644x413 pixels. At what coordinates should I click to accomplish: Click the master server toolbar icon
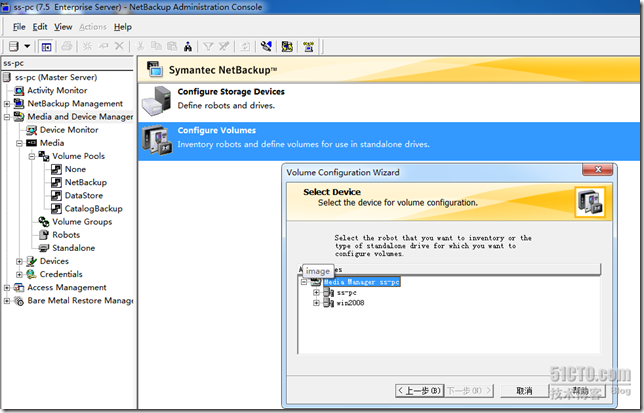coord(14,46)
